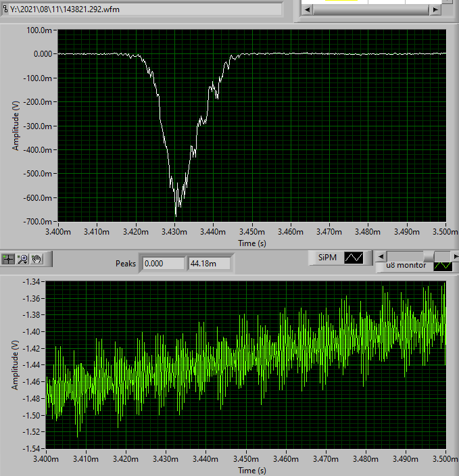The width and height of the screenshot is (459, 476).
Task: Click the path browse icon before Y:\2021
Action: pos(5,9)
